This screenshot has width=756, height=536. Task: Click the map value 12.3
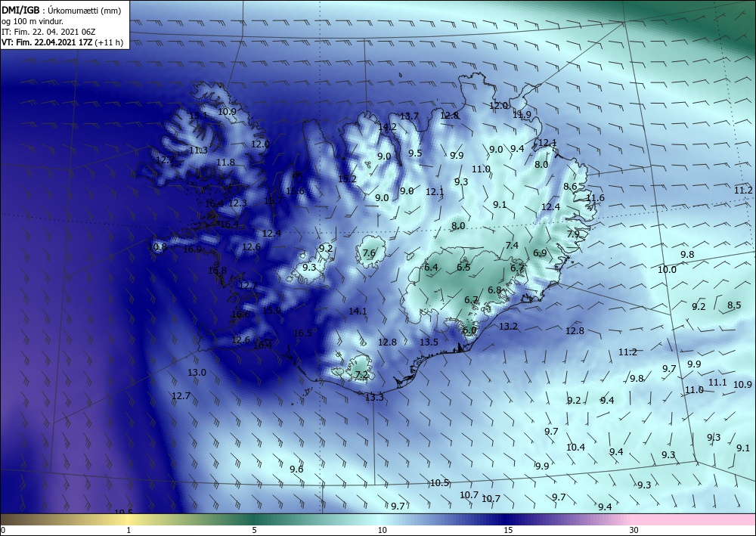tap(237, 203)
